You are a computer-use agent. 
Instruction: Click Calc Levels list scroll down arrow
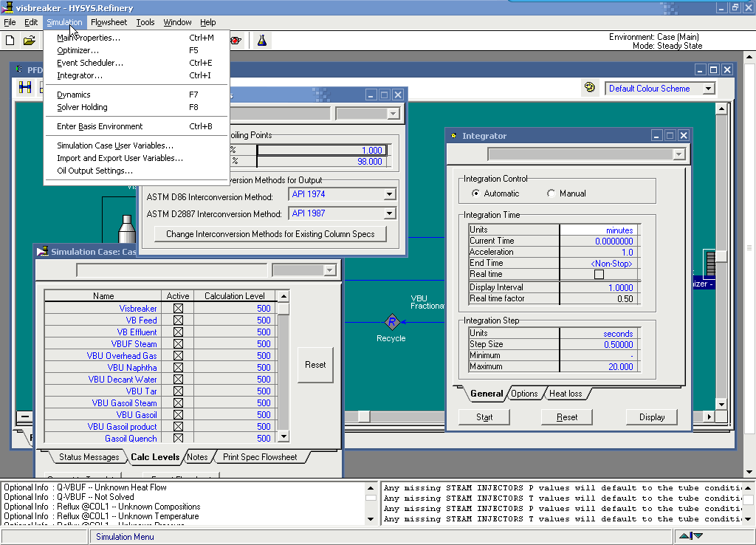[x=283, y=436]
